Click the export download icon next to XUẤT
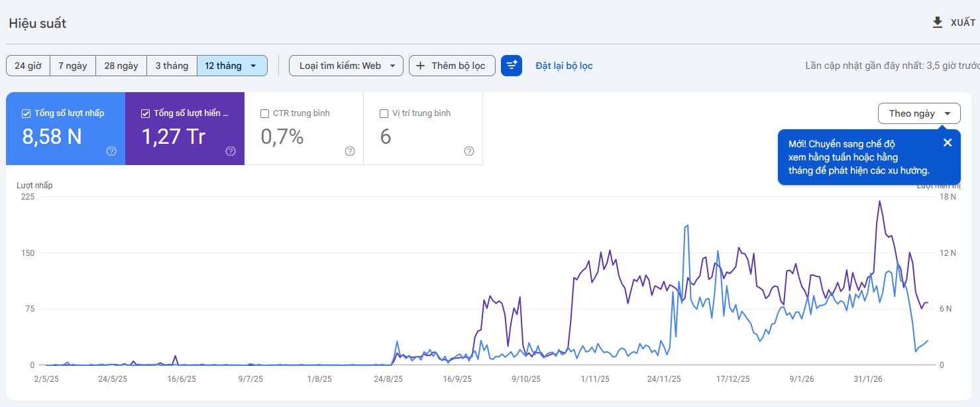 (937, 22)
